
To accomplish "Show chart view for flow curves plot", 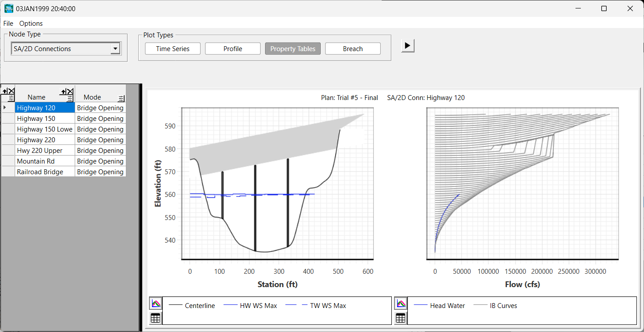I will [401, 304].
